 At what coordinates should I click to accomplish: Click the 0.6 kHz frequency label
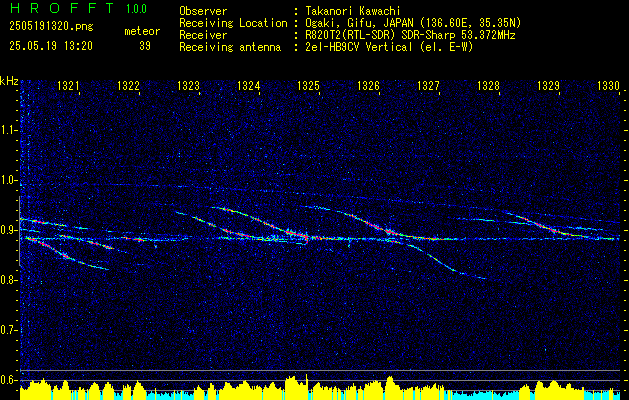9,380
